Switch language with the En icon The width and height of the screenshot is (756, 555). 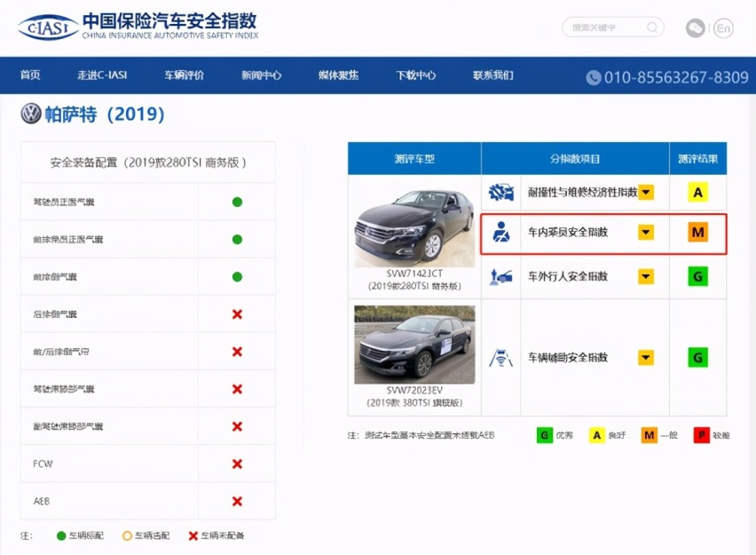pos(723,28)
